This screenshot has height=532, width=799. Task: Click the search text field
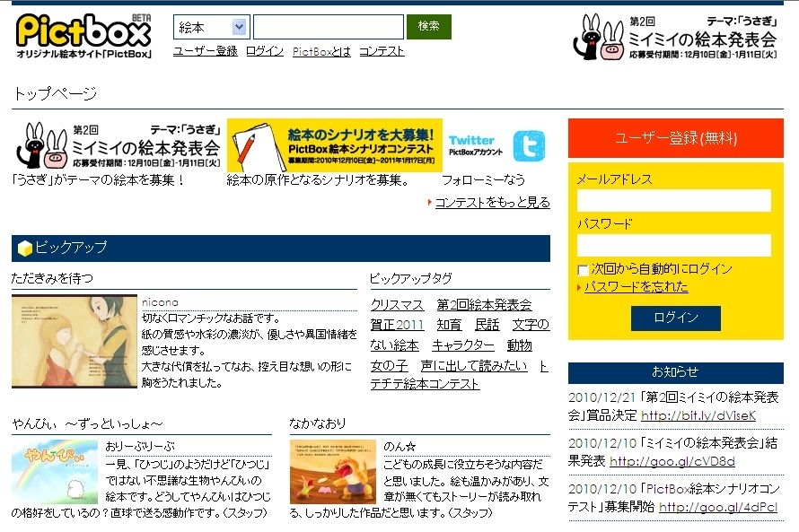coord(329,27)
